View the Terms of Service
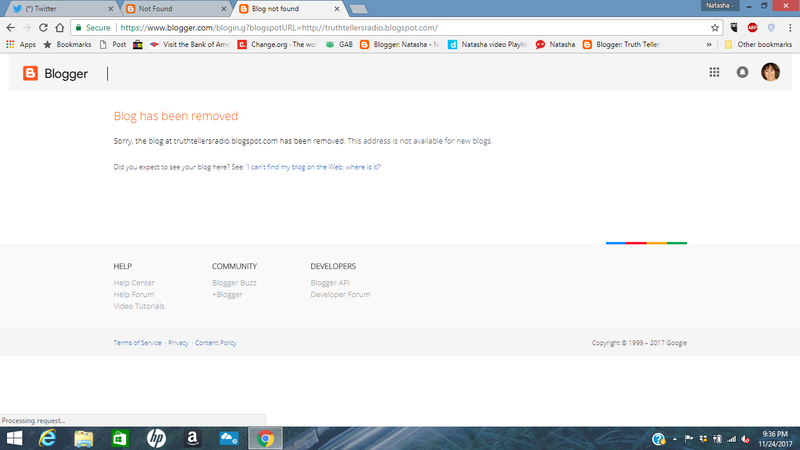 [138, 343]
